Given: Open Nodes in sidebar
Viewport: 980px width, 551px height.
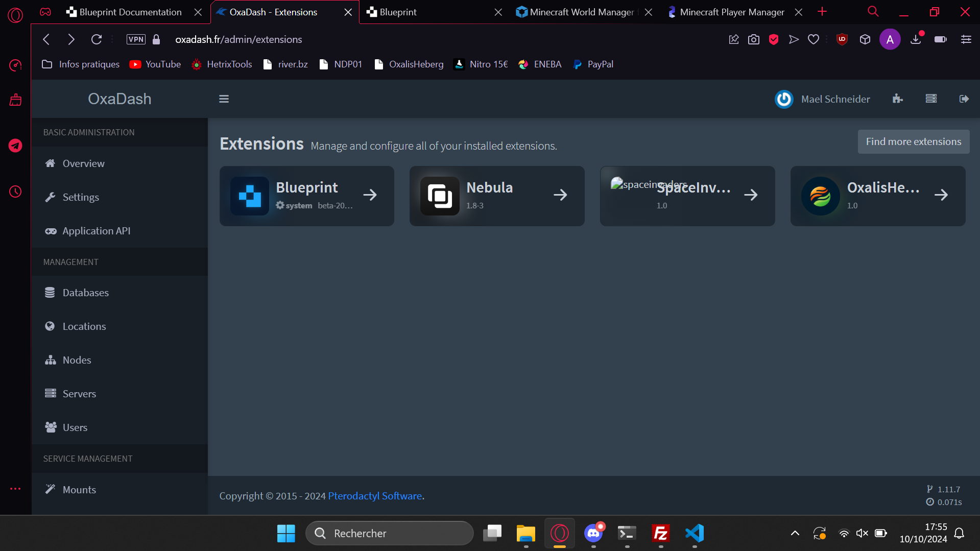Looking at the screenshot, I should click(x=119, y=360).
